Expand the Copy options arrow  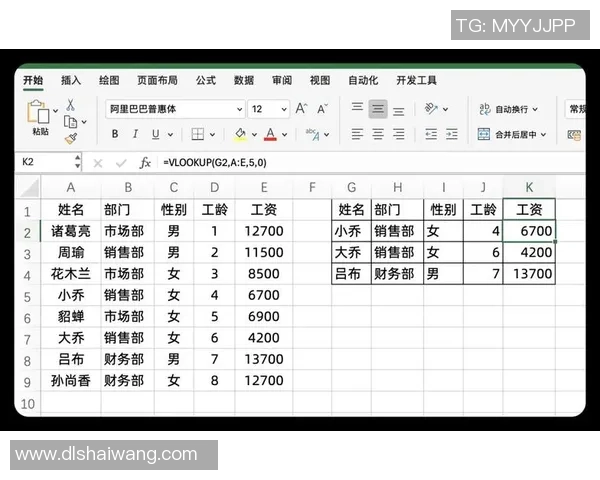(x=84, y=122)
